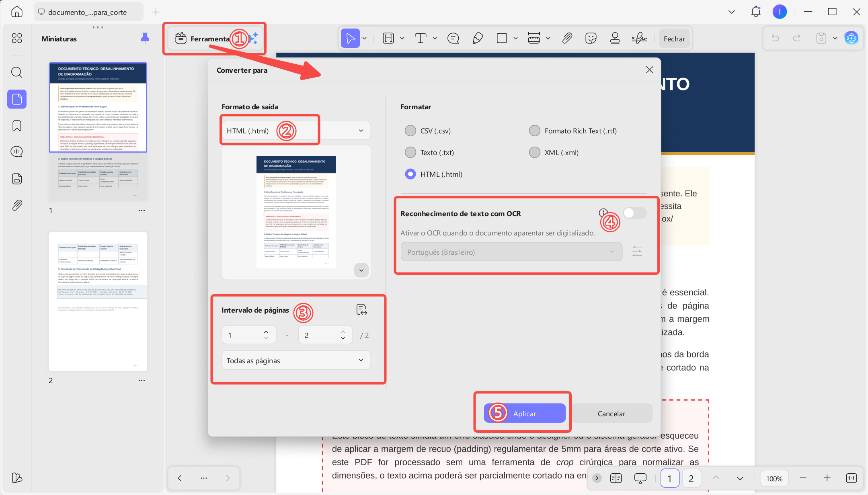Enable the OCR text recognition toggle
Viewport: 868px width, 495px height.
coord(634,213)
